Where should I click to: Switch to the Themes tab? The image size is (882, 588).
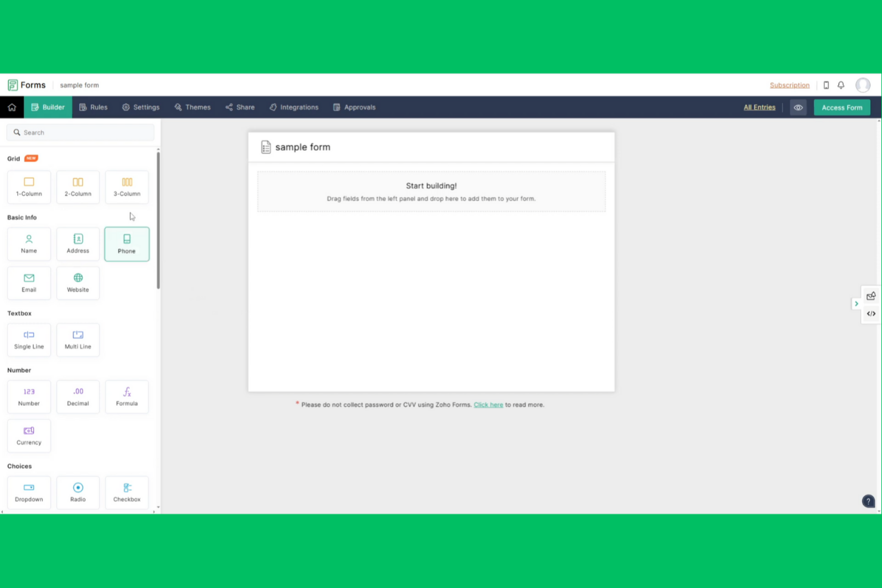click(x=192, y=107)
